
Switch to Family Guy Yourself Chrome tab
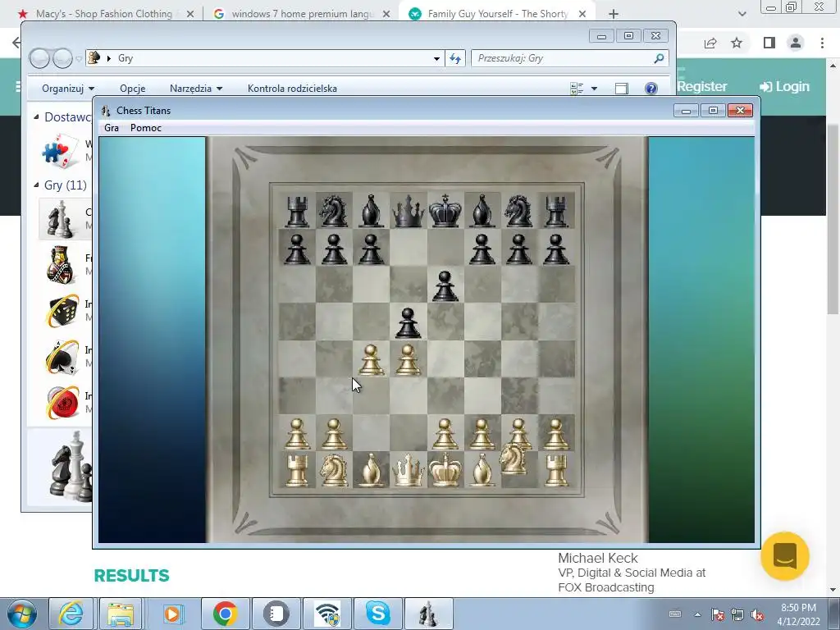497,14
